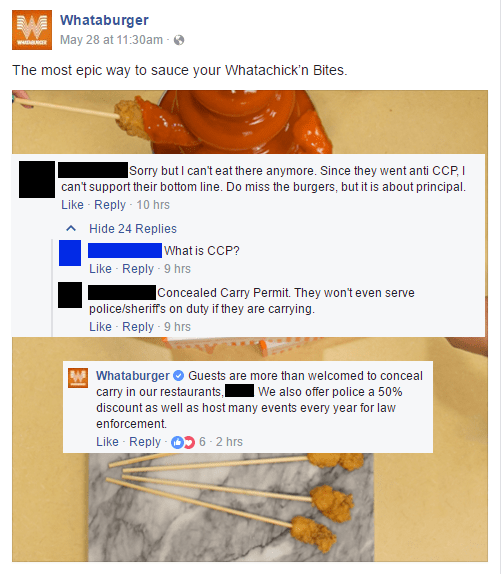Like the 'Concealed Carry Permit' reply
The height and width of the screenshot is (574, 501).
pos(100,327)
